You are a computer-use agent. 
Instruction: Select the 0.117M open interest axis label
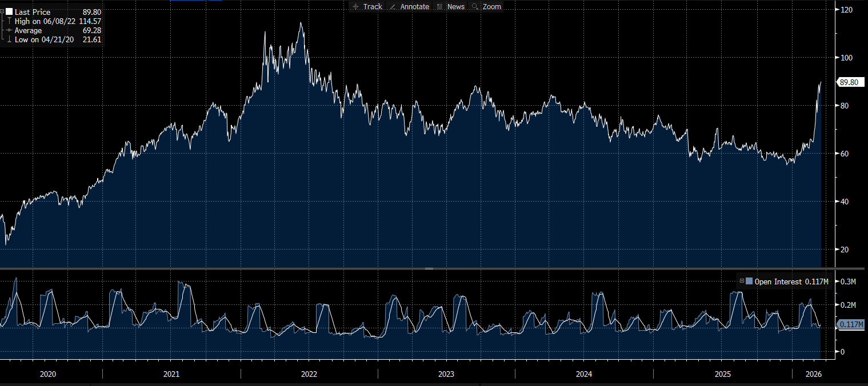coord(850,325)
